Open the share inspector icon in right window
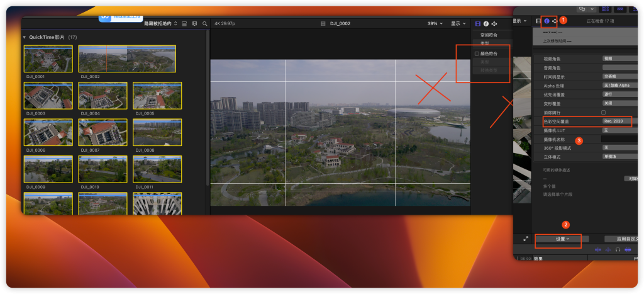 (x=554, y=21)
